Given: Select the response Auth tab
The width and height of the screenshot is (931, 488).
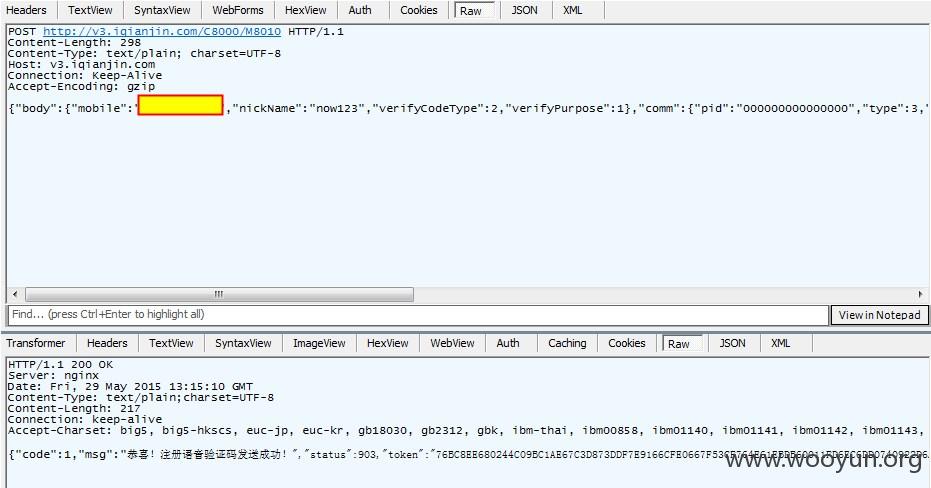Looking at the screenshot, I should click(508, 343).
